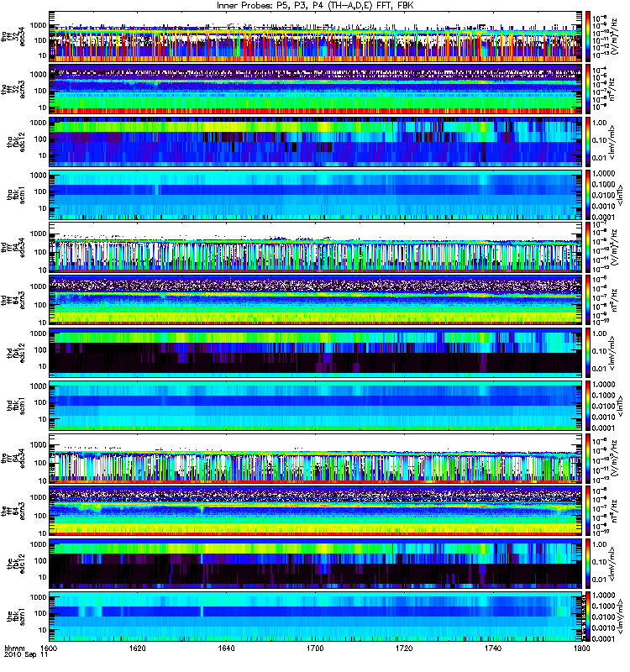
Task: Click the color bar of the fbk edc12 panel
Action: pos(588,564)
